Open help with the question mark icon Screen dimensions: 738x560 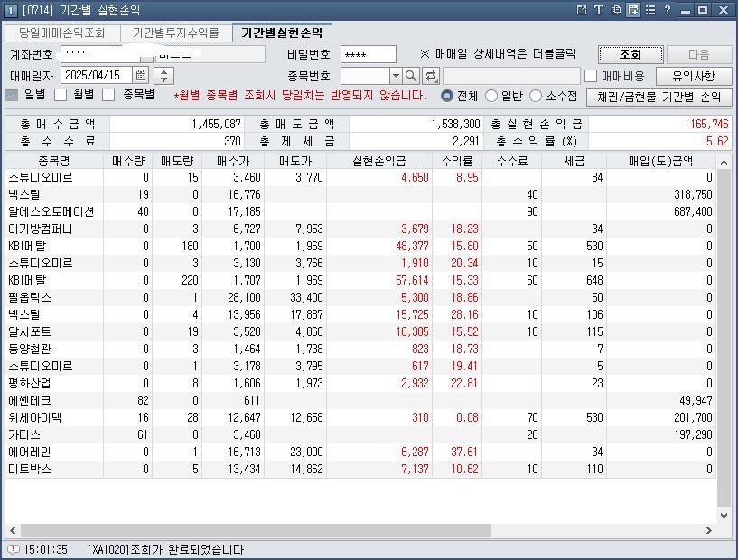coord(667,10)
